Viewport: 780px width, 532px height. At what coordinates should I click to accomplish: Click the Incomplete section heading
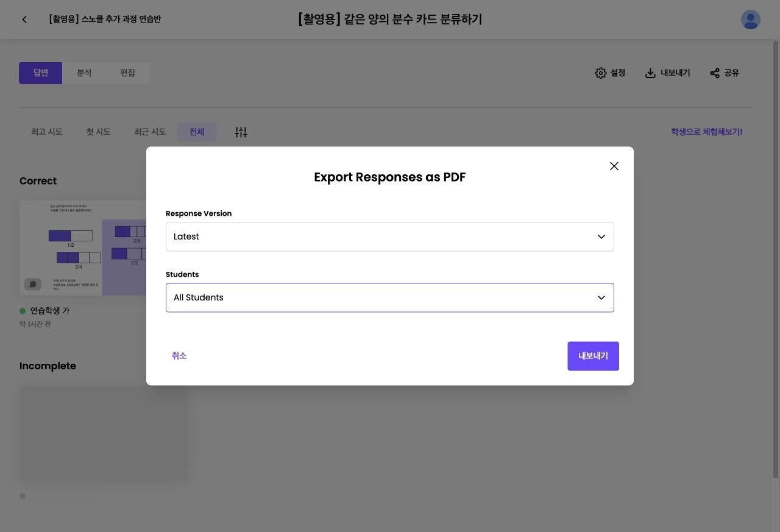click(48, 366)
